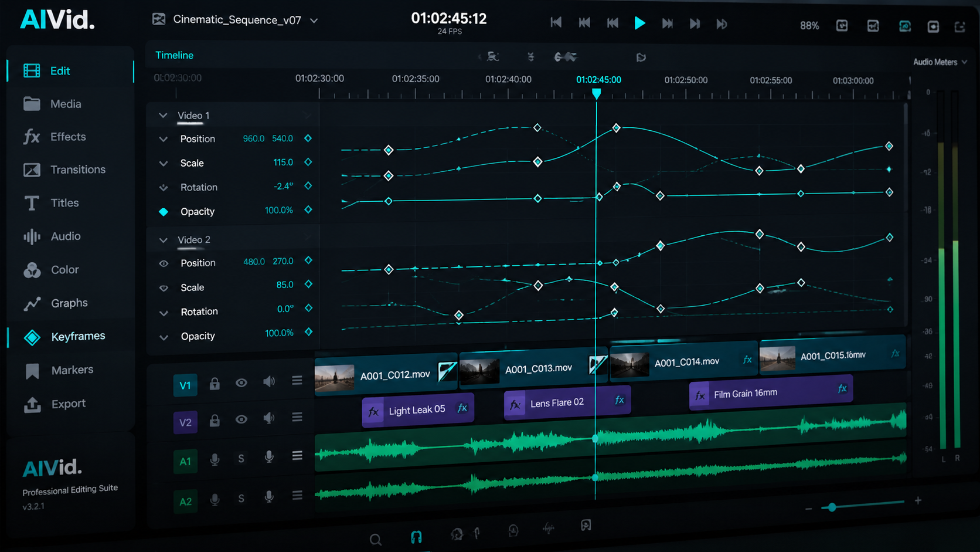This screenshot has width=980, height=552.
Task: Expand Video 1 Rotation property chevron
Action: (x=164, y=188)
